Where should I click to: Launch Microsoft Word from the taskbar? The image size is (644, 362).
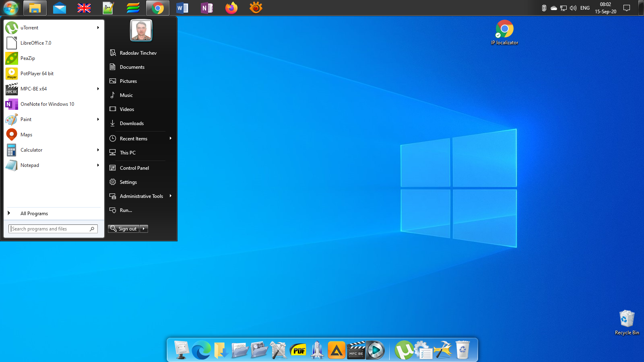(182, 8)
